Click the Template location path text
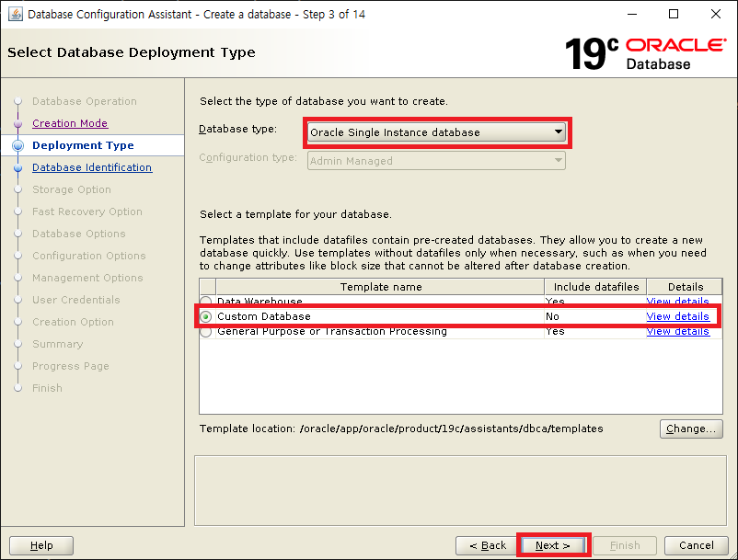 (451, 429)
